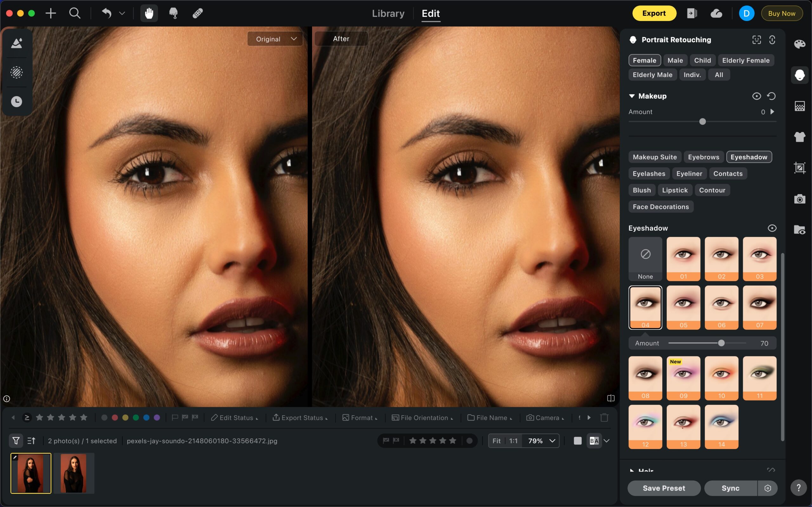
Task: Select eyeshadow preset 11 thumbnail
Action: tap(759, 378)
